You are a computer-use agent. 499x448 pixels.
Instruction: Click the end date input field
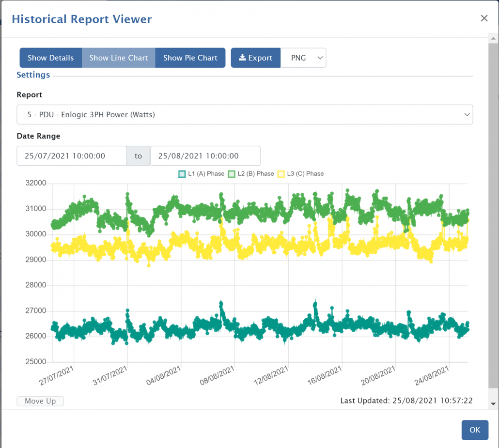pyautogui.click(x=205, y=156)
